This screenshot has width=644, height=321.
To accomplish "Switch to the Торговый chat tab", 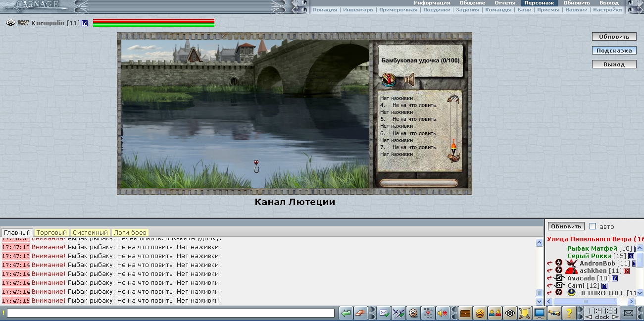I will pyautogui.click(x=51, y=232).
